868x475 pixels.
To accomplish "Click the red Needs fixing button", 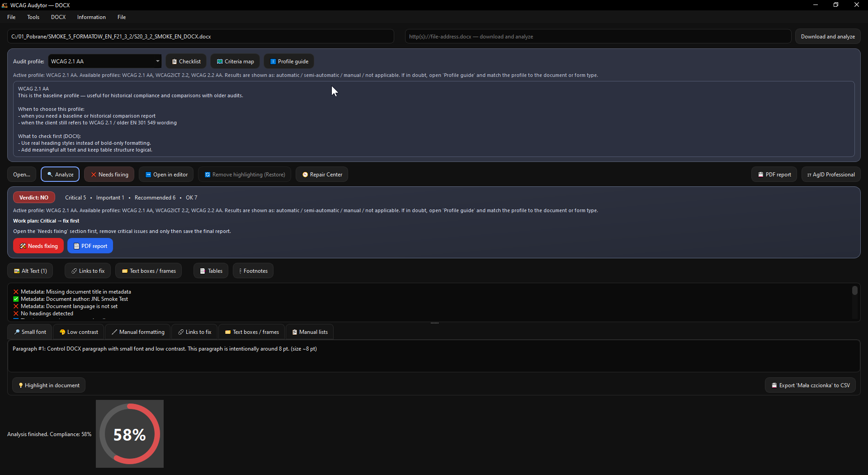I will 38,246.
